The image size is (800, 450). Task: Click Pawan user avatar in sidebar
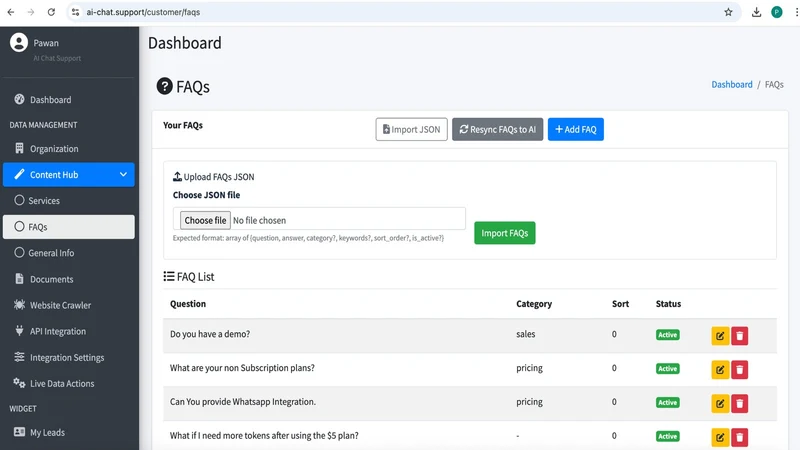point(19,43)
